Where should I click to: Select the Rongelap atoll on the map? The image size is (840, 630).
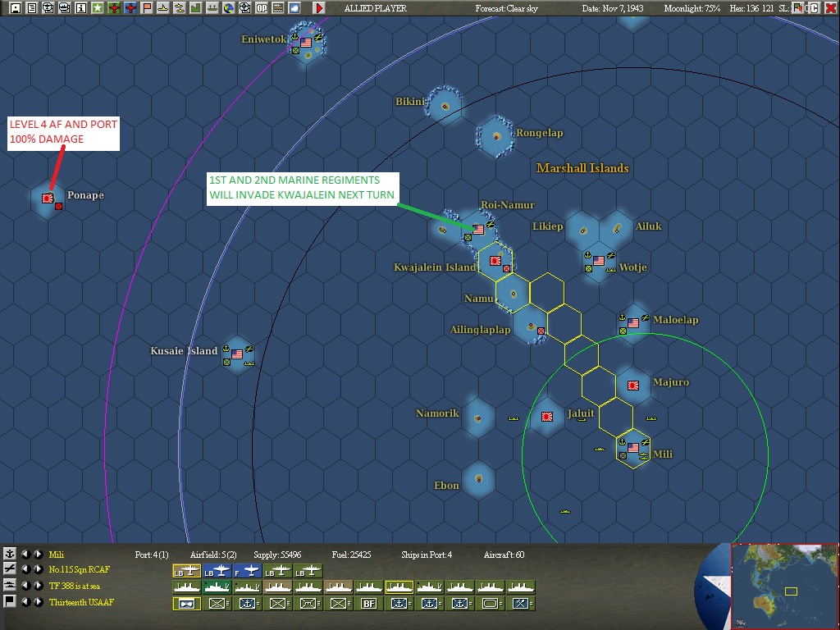(x=496, y=136)
